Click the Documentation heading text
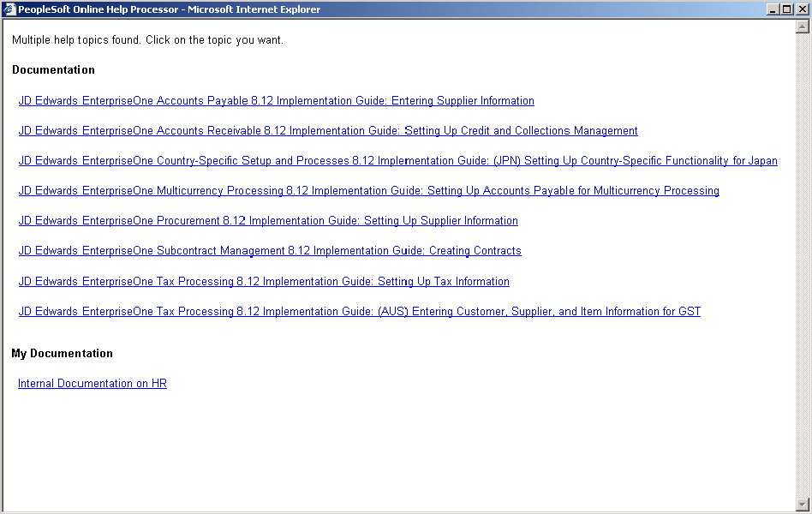This screenshot has width=812, height=514. pos(53,70)
